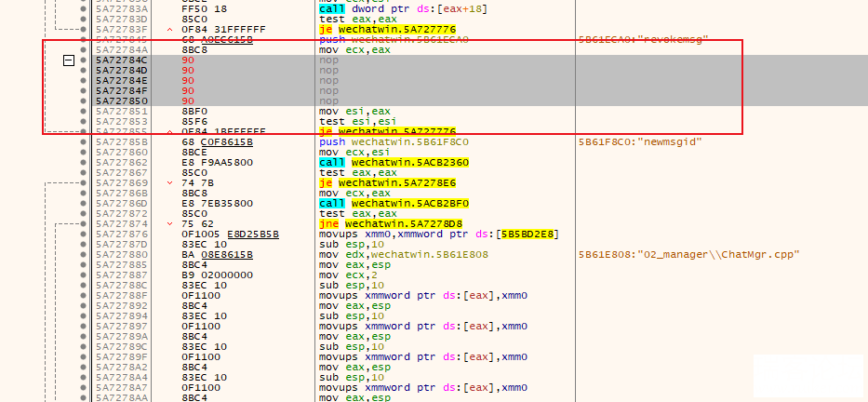Select address 5A72788C row
The width and height of the screenshot is (868, 402).
click(121, 285)
